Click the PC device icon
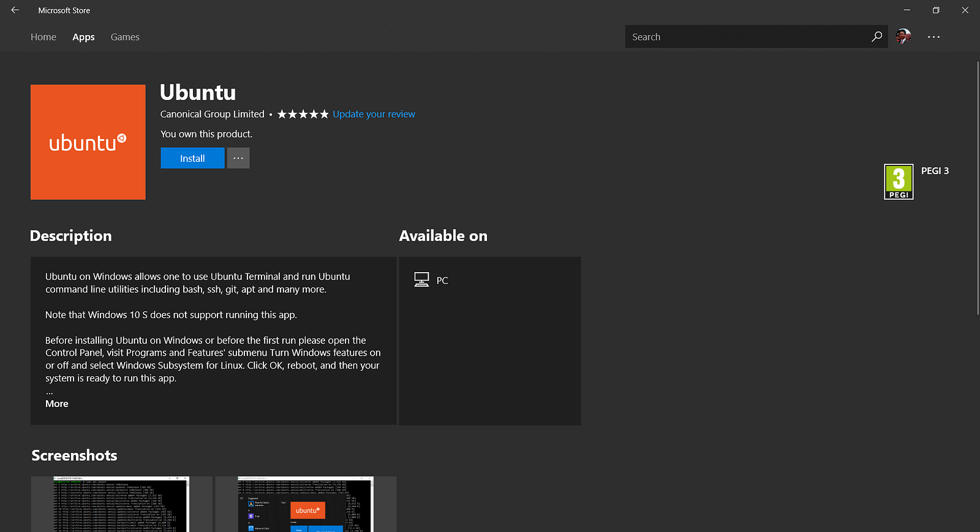Image resolution: width=980 pixels, height=532 pixels. pos(421,280)
